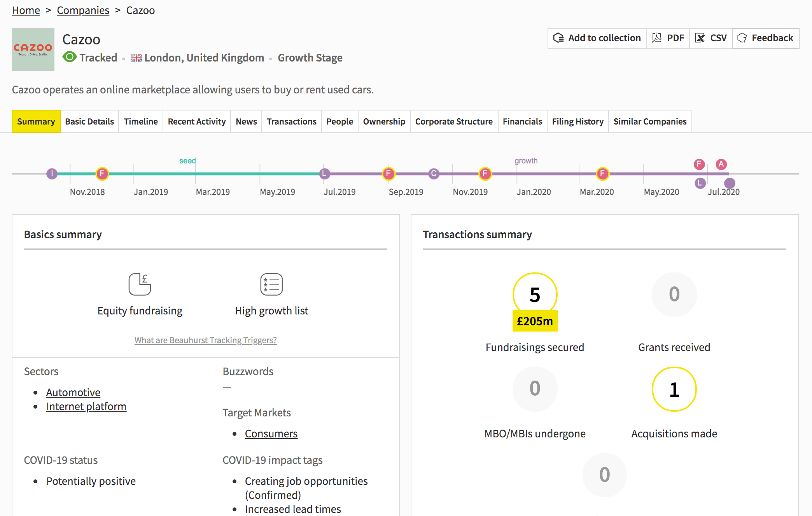Go to the Recent Activity tab
This screenshot has height=516, width=812.
[x=197, y=121]
